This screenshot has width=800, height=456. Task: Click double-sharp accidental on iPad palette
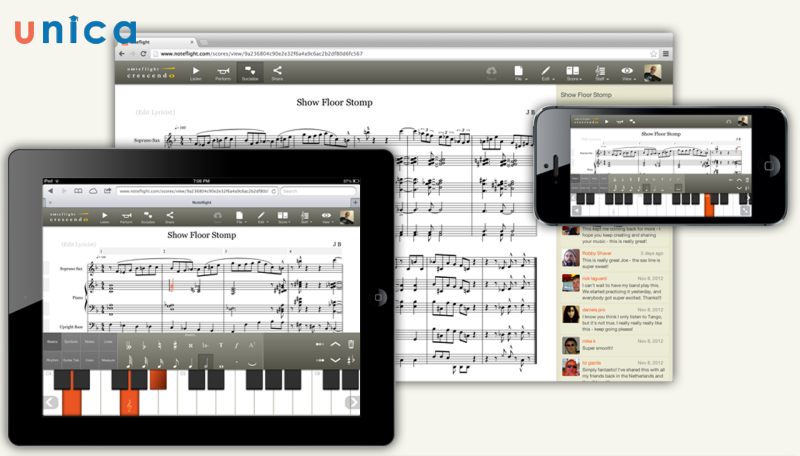point(190,346)
